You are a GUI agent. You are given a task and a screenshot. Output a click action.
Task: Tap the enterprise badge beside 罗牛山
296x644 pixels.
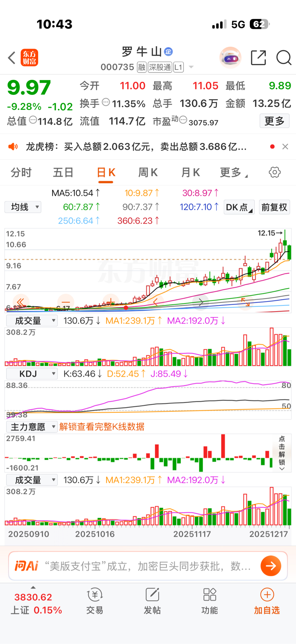click(x=168, y=51)
